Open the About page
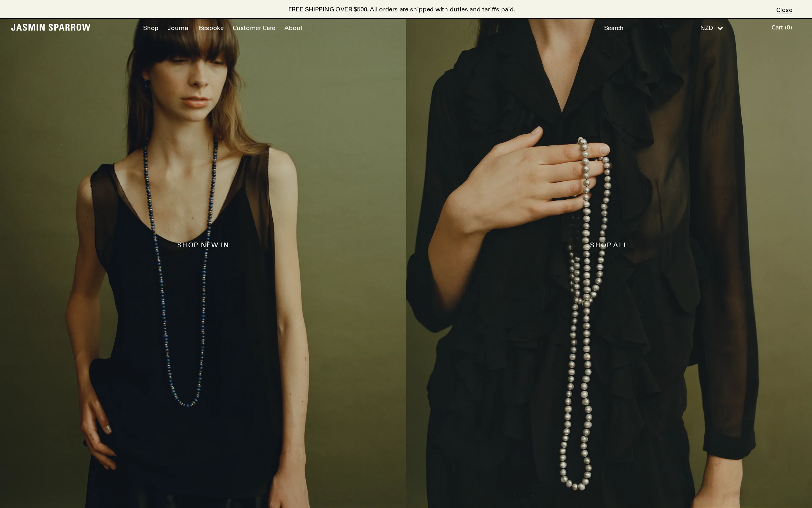 tap(293, 28)
